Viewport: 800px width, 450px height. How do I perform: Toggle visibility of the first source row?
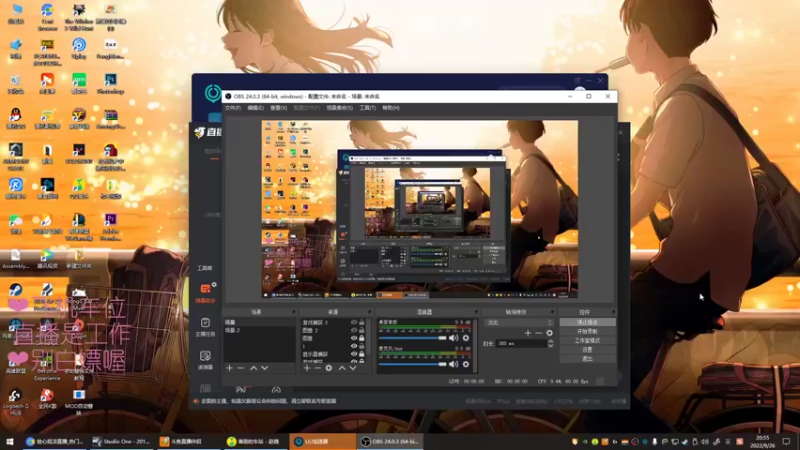354,322
